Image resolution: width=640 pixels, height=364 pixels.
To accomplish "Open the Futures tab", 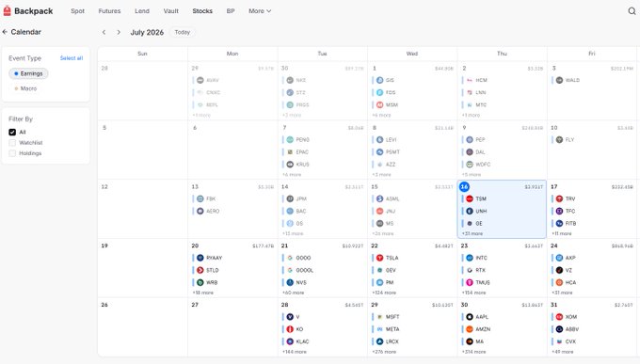I will (109, 11).
